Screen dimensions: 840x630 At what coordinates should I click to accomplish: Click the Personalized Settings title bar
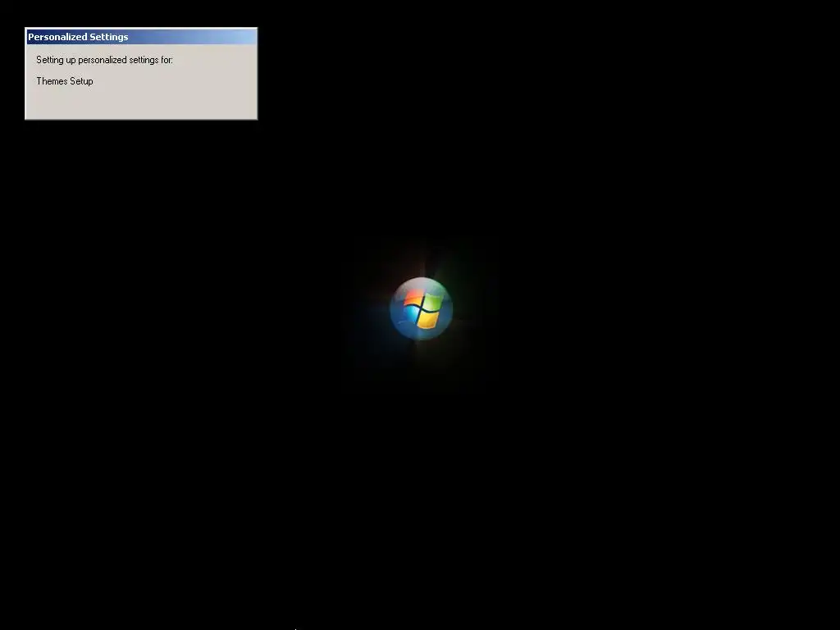click(x=141, y=37)
